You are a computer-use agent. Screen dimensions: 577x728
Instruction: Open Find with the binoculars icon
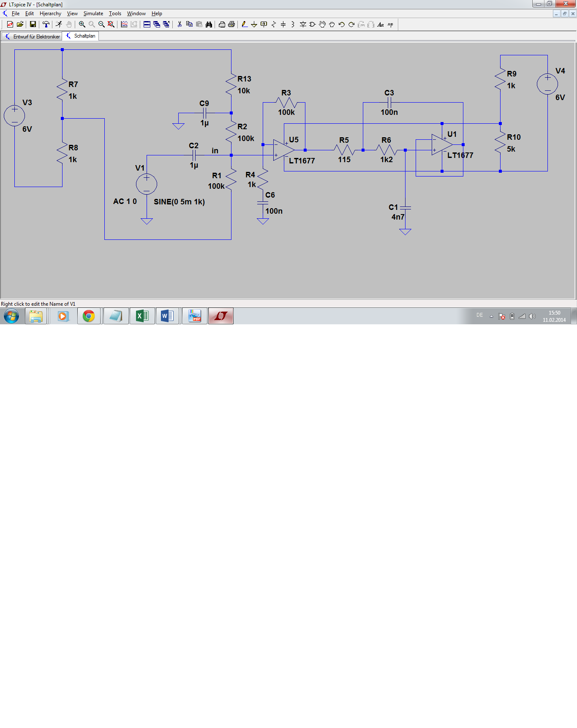click(x=209, y=24)
